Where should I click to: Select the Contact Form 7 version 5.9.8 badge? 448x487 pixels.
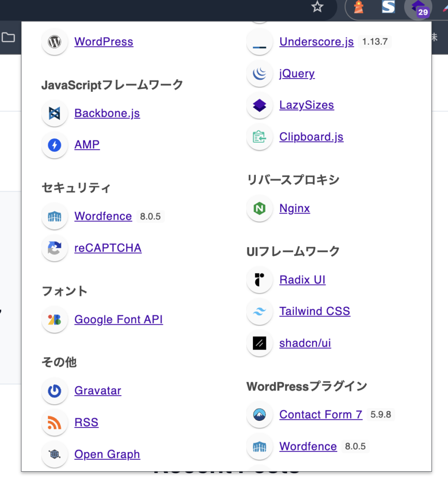point(381,415)
